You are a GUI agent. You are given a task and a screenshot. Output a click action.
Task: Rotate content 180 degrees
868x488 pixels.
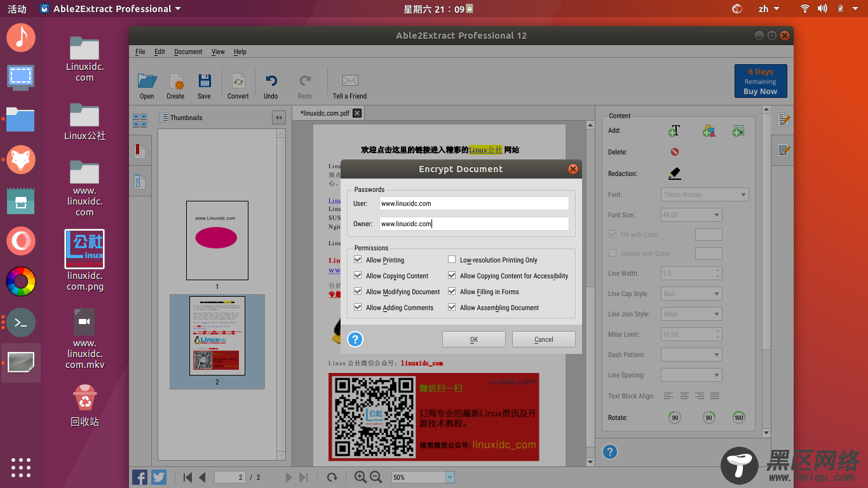click(738, 417)
